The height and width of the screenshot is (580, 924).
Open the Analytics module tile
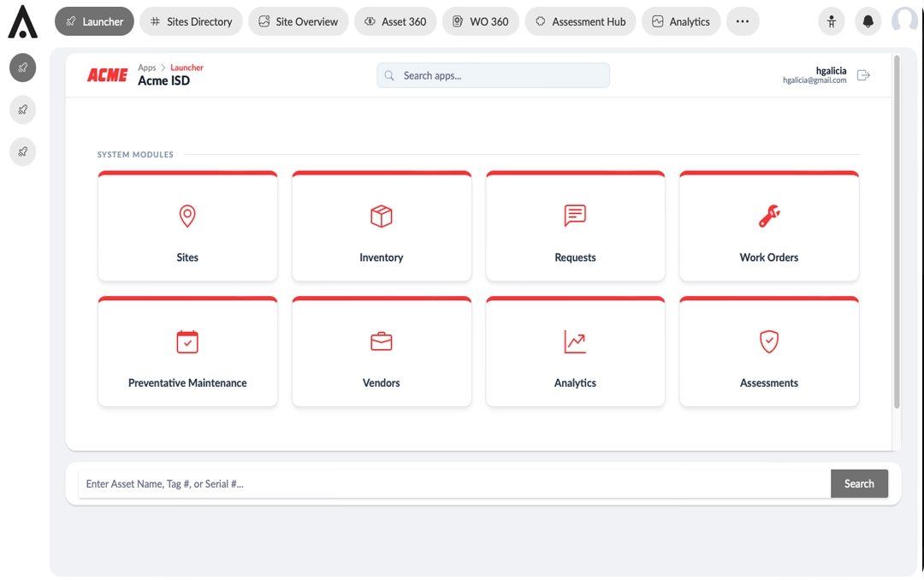click(x=575, y=351)
